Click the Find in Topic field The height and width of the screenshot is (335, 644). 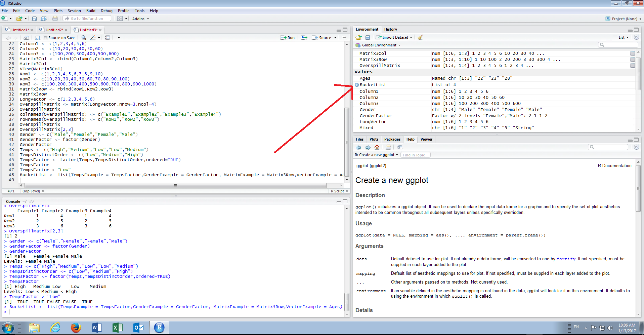(416, 155)
